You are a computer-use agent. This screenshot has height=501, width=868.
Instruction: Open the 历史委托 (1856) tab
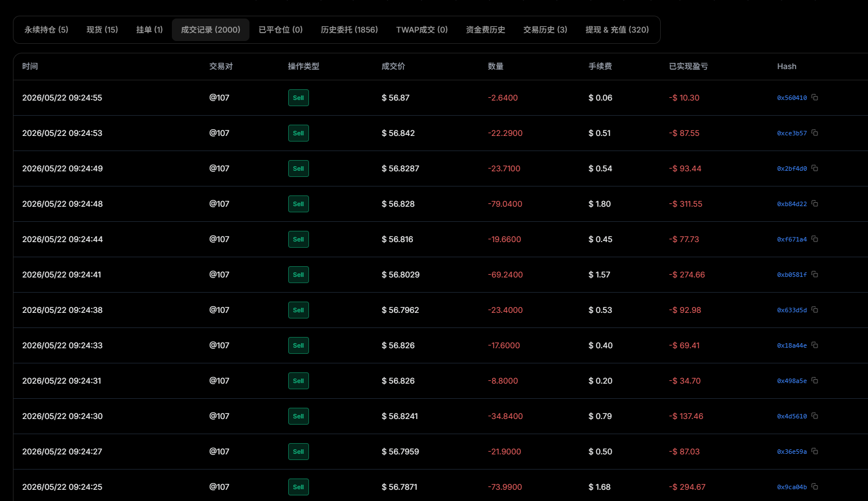coord(349,30)
